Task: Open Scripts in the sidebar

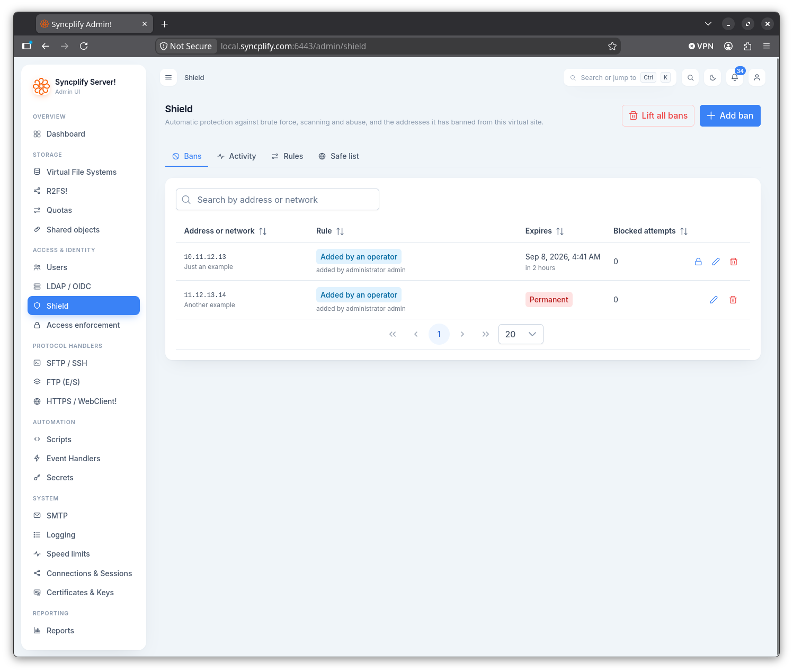Action: [84, 440]
